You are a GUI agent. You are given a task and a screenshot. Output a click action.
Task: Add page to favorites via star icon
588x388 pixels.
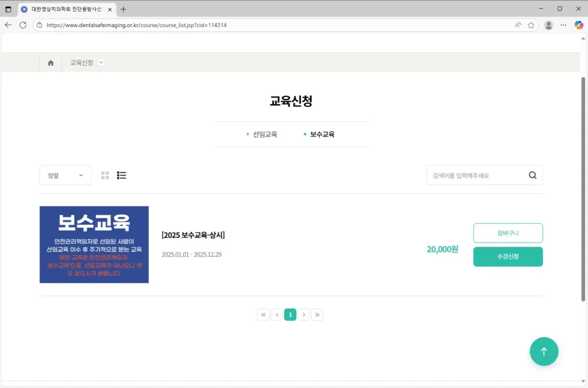tap(529, 25)
